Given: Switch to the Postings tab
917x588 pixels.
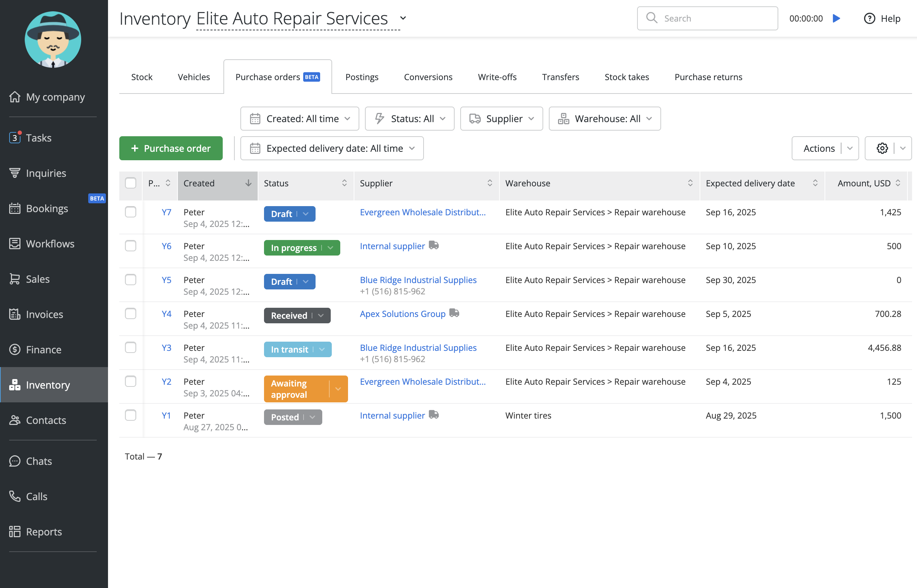Looking at the screenshot, I should [361, 77].
